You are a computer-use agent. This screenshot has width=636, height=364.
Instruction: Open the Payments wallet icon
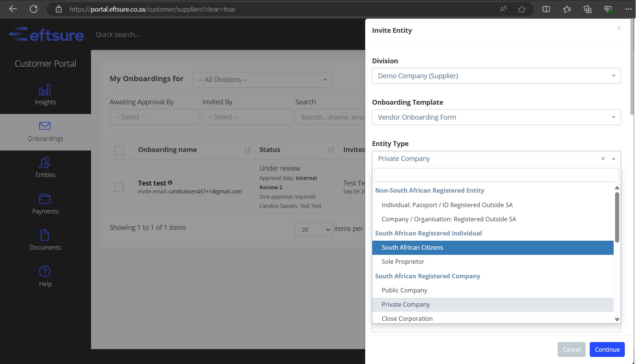(x=45, y=199)
